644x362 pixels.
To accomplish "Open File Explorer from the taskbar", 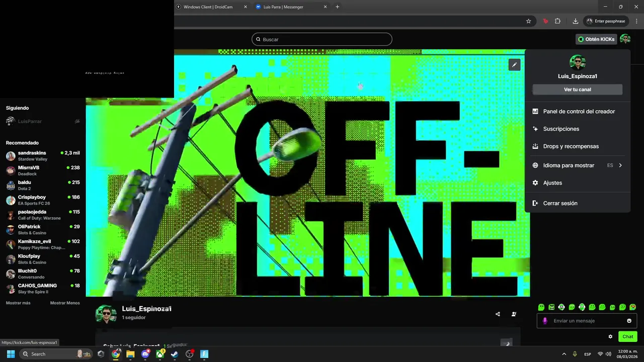I will (x=130, y=354).
